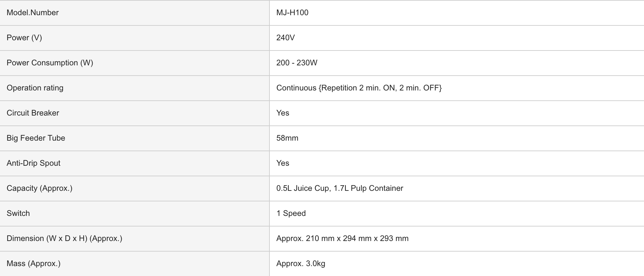
Task: Click the Power Consumption (W) label
Action: [50, 63]
